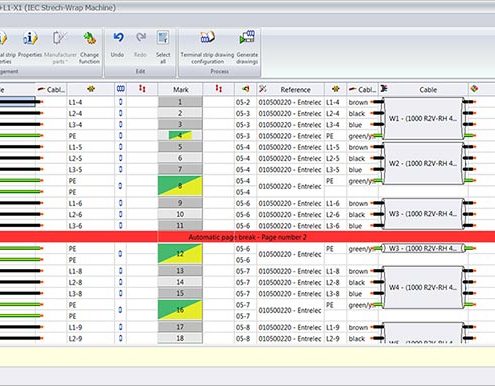Image resolution: width=495 pixels, height=386 pixels.
Task: Click left Cabl... column header
Action: coord(52,89)
